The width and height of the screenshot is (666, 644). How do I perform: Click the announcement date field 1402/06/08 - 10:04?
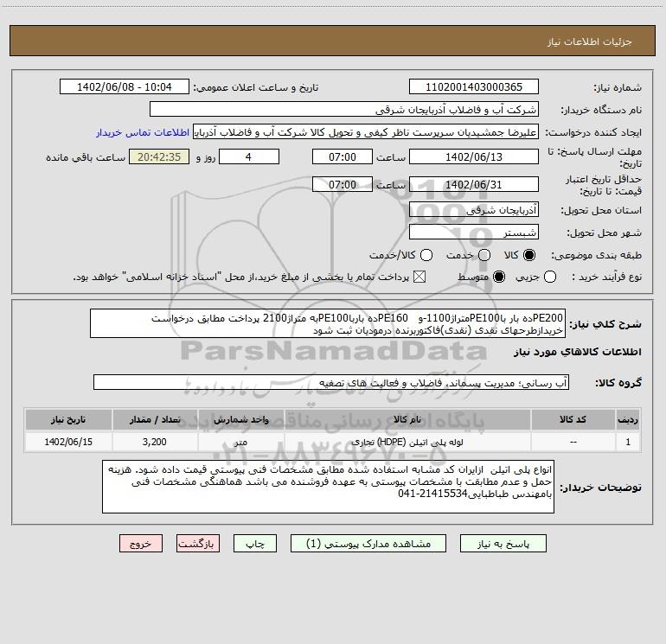pos(125,86)
